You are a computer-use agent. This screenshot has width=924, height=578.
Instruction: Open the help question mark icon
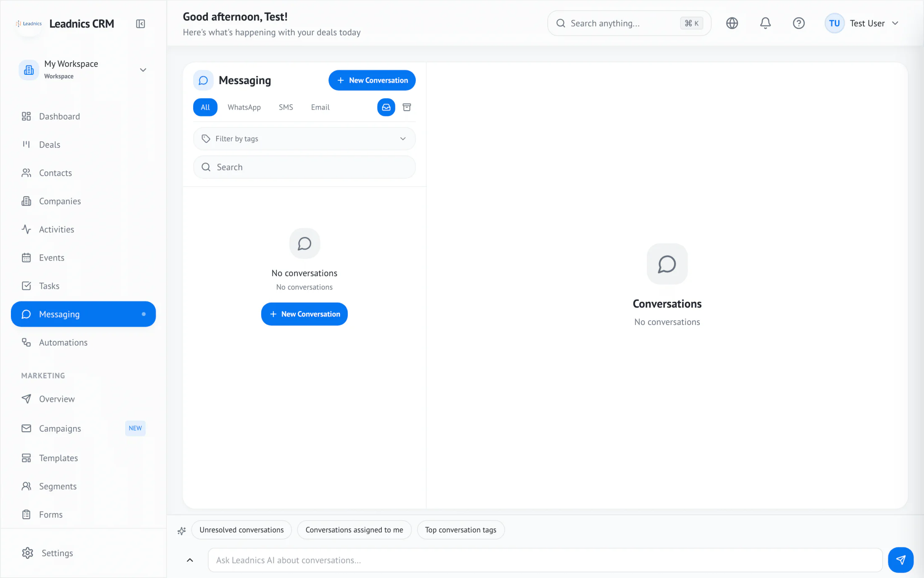[x=798, y=23]
